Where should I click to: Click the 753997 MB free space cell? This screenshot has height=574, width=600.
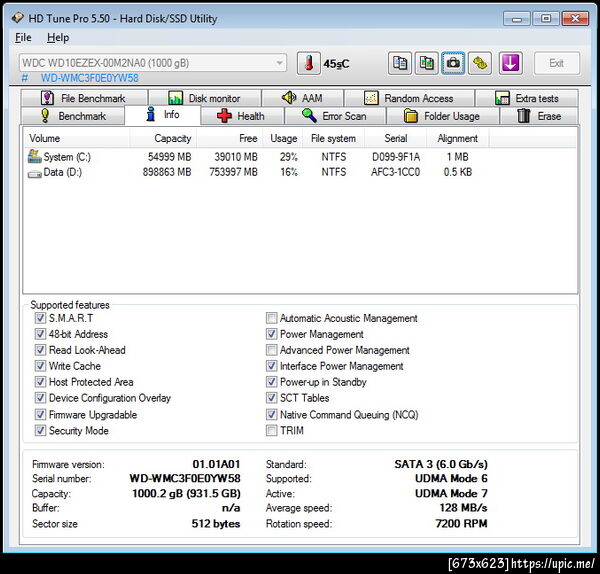click(233, 172)
